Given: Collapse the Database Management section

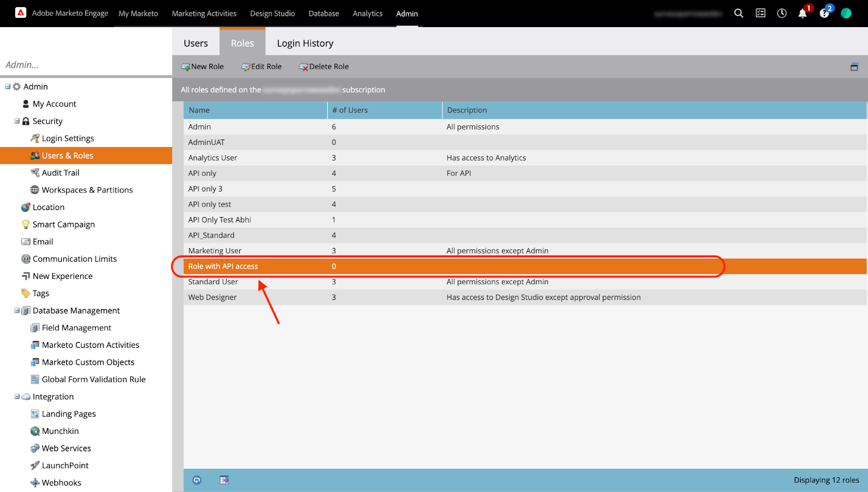Looking at the screenshot, I should [17, 311].
